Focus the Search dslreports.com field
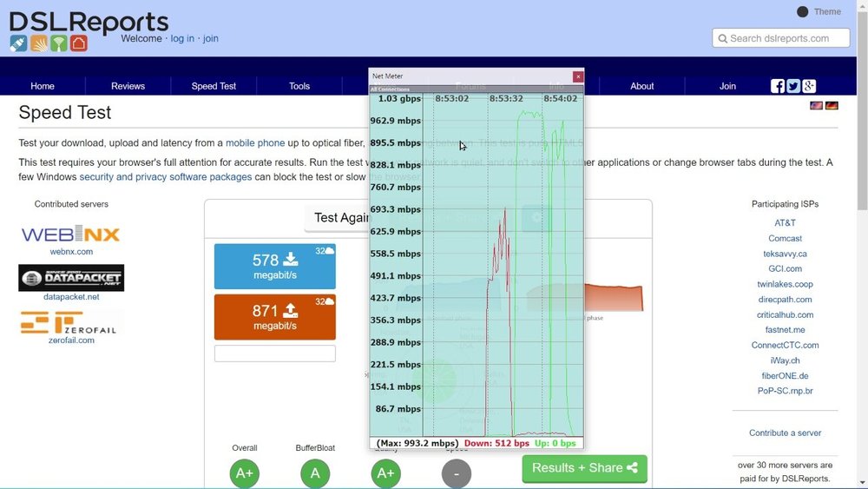868x489 pixels. (x=780, y=38)
